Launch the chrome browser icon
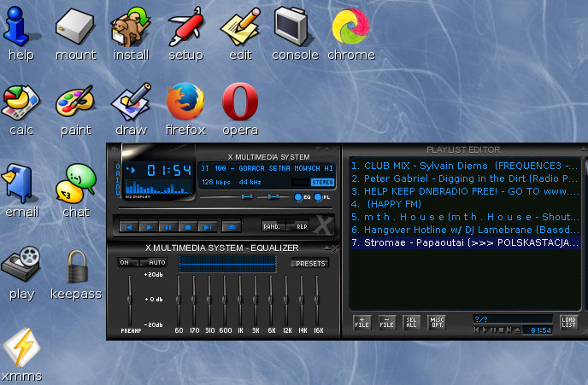 coord(351,33)
